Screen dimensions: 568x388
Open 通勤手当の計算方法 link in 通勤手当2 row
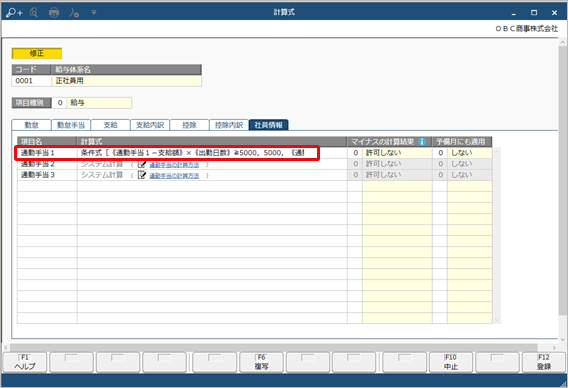pos(174,165)
